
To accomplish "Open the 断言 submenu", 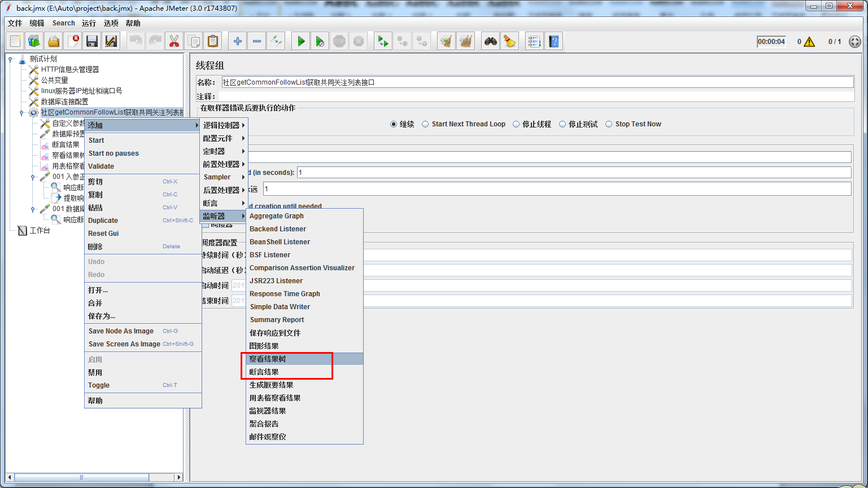I will [224, 203].
